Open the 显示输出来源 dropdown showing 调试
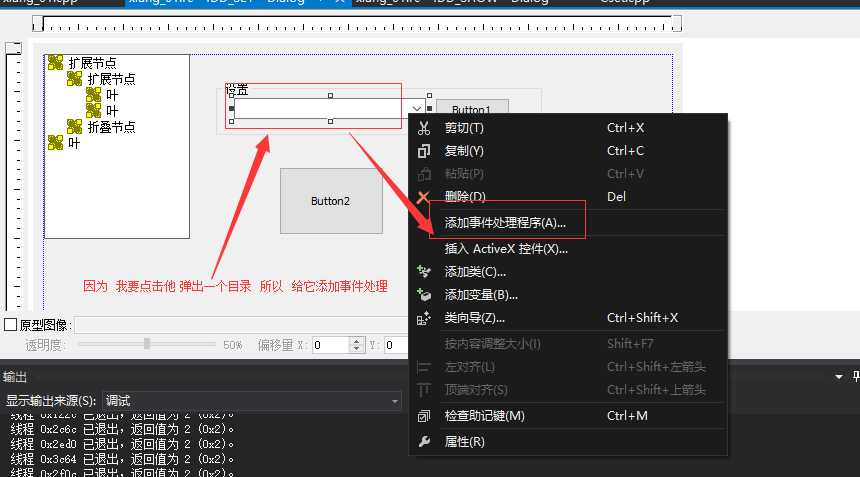860x477 pixels. pos(252,401)
